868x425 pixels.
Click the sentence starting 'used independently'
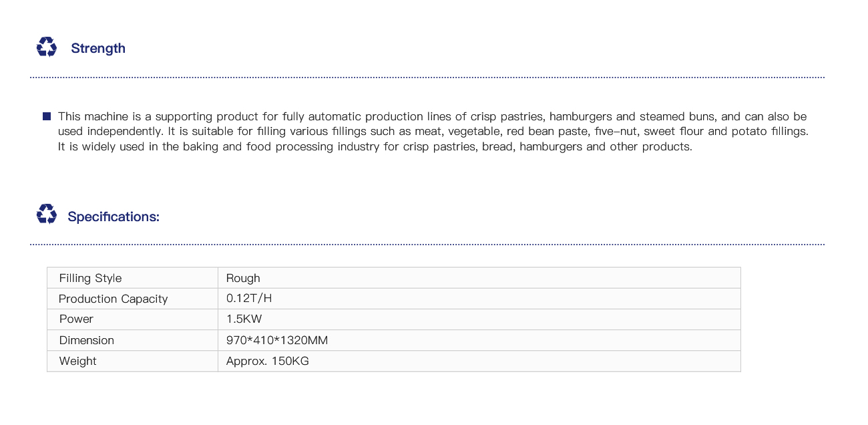click(x=433, y=132)
